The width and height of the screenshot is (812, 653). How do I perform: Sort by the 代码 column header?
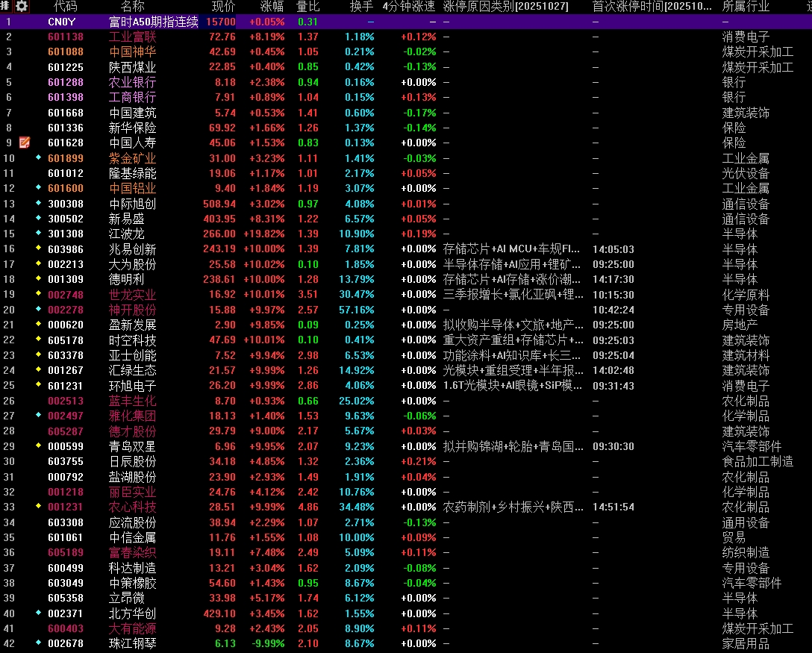click(66, 6)
